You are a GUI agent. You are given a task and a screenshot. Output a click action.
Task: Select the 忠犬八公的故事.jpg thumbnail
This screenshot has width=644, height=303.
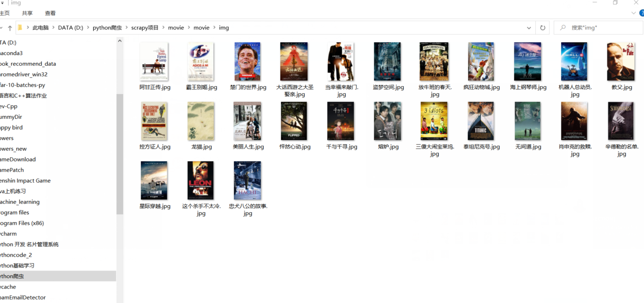(x=247, y=180)
